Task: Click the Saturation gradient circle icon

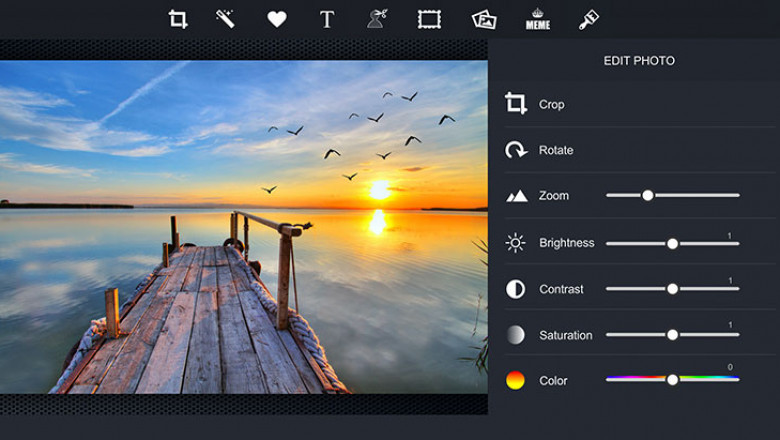Action: pos(515,335)
